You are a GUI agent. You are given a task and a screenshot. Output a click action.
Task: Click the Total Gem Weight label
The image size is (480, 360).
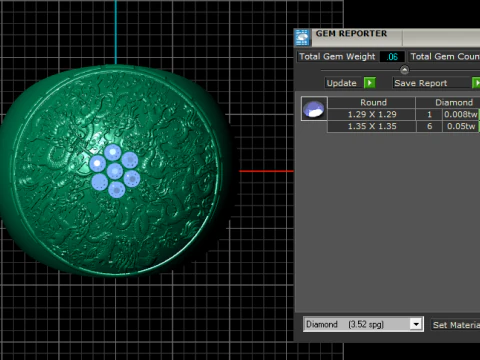[337, 57]
